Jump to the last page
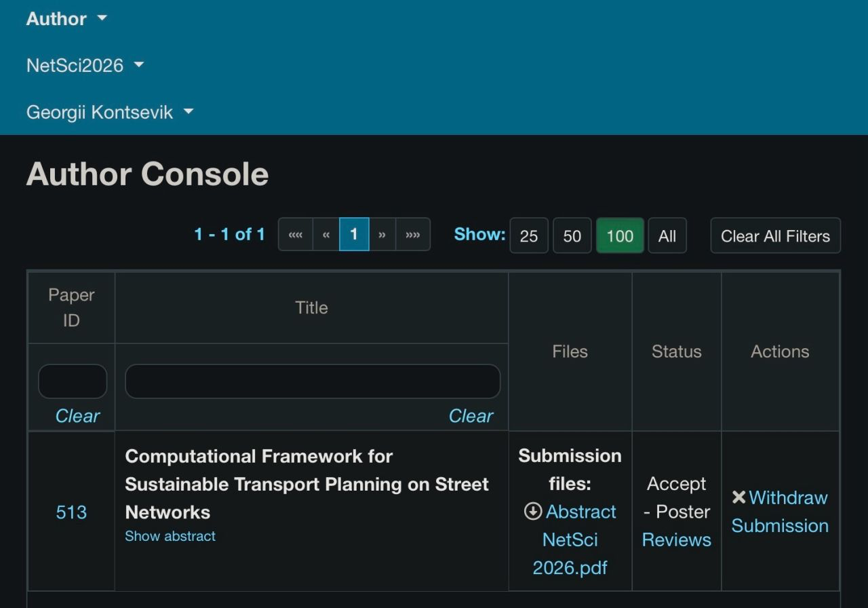Image resolution: width=868 pixels, height=608 pixels. click(413, 235)
